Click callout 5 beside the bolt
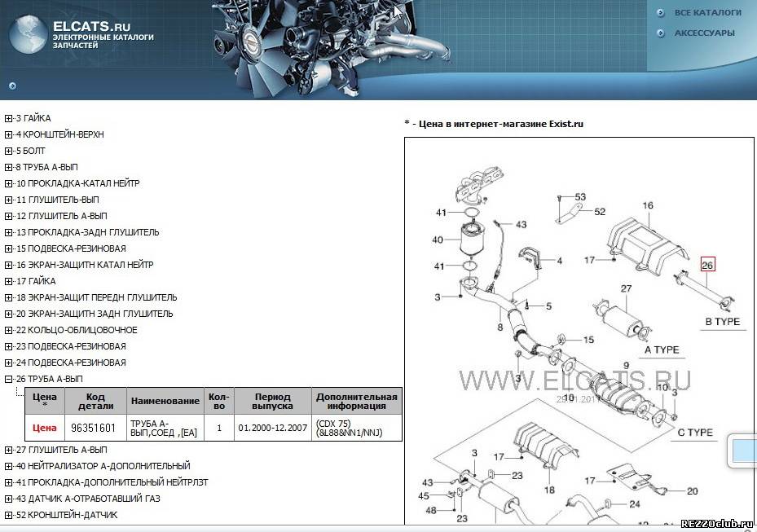The height and width of the screenshot is (532, 757). (548, 306)
